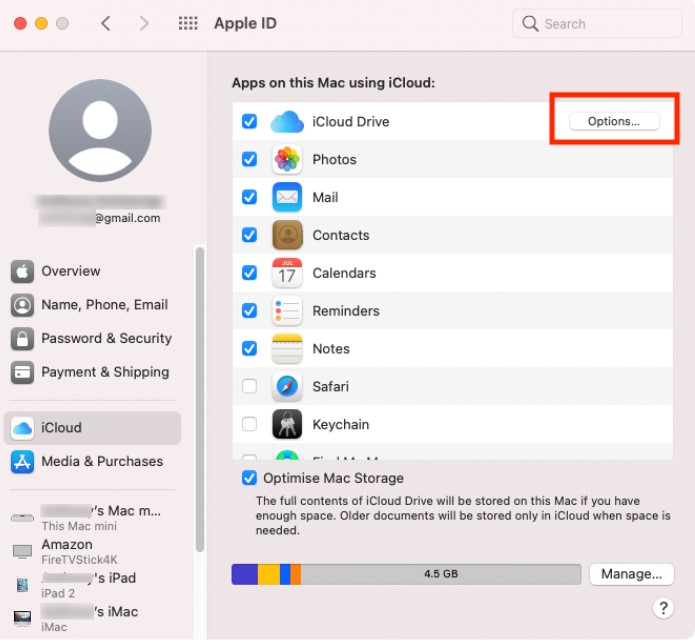Click the credit card Payment icon
This screenshot has width=695, height=642.
pos(22,372)
